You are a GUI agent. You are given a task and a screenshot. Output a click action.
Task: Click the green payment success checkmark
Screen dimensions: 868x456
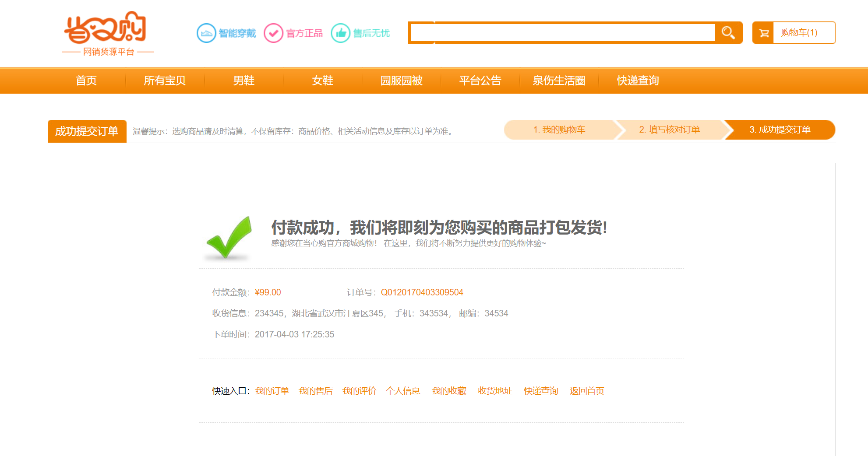(229, 238)
